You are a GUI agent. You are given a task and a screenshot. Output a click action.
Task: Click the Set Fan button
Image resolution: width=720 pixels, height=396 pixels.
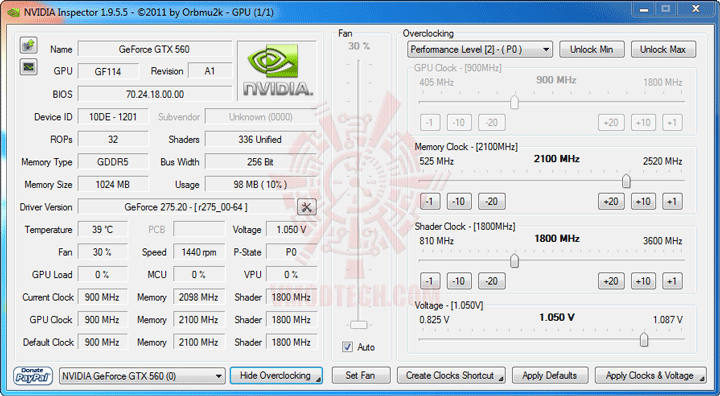360,375
